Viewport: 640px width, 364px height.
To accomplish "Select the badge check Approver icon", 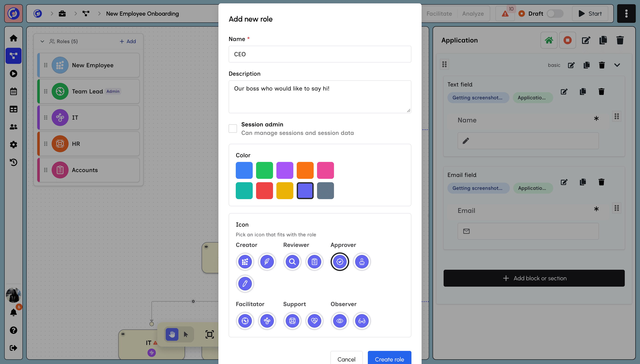I will pos(340,261).
